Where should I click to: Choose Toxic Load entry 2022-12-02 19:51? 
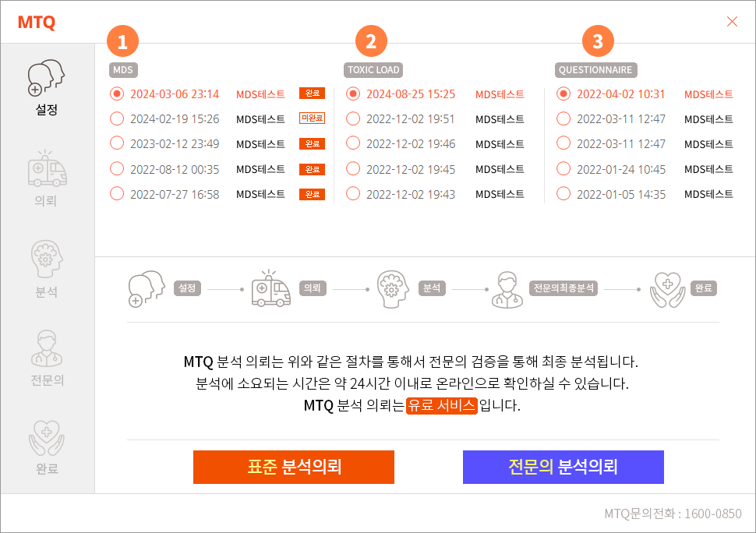(353, 119)
